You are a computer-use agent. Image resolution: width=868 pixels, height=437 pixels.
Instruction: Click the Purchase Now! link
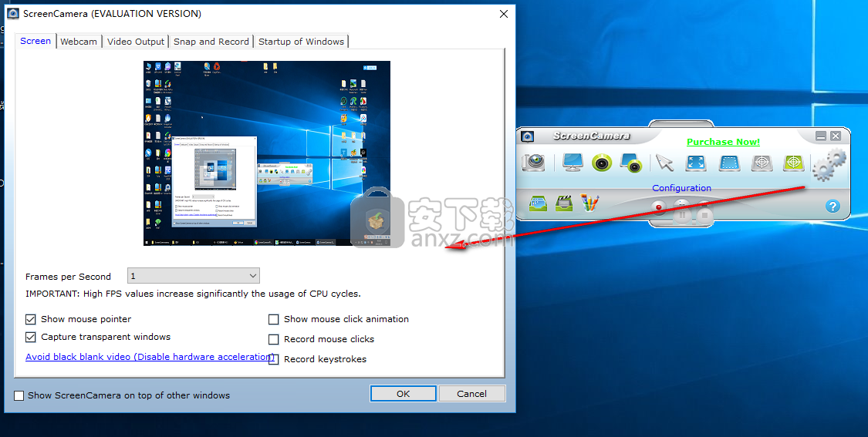[723, 142]
